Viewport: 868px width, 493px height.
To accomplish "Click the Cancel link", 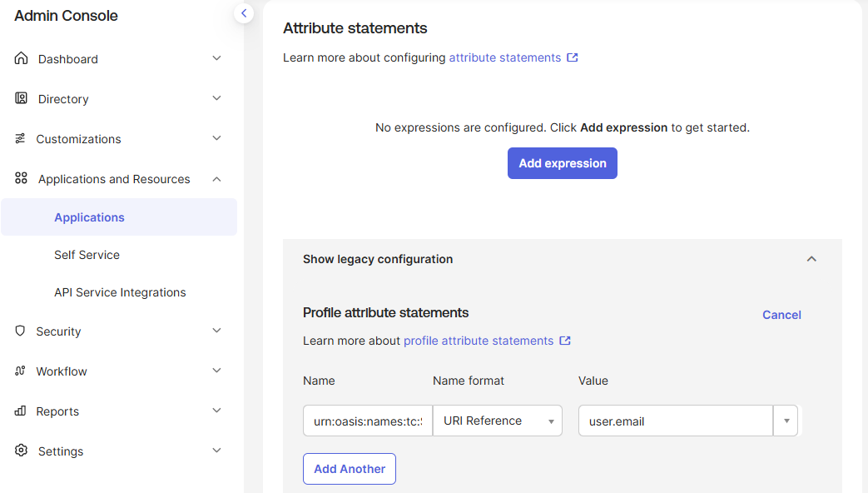I will 781,315.
